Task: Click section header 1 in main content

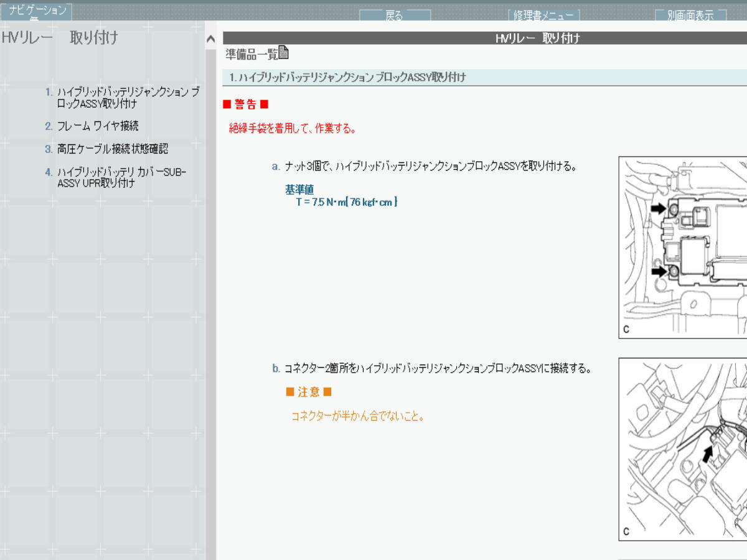Action: tap(347, 78)
